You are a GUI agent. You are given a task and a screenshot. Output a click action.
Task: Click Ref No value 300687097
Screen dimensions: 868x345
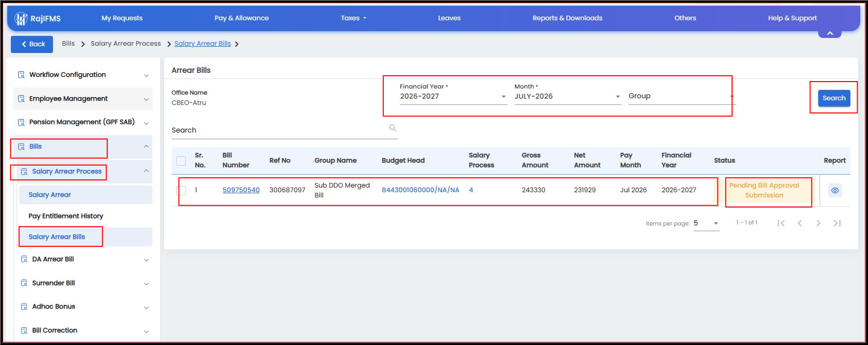tap(287, 190)
